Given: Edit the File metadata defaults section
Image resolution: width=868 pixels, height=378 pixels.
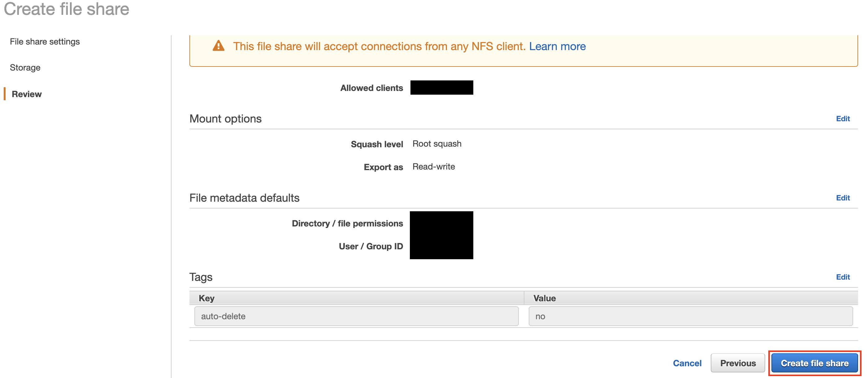Looking at the screenshot, I should click(843, 198).
